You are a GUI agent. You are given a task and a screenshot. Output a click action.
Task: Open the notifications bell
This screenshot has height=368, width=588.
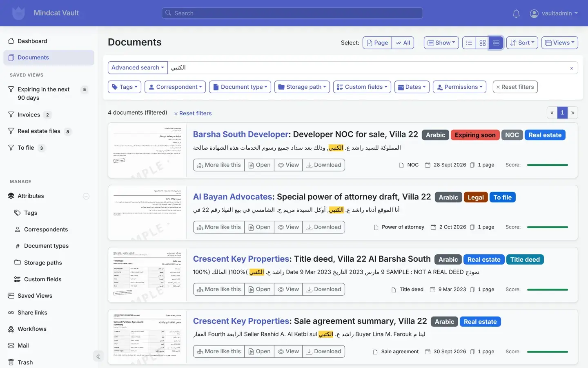[x=516, y=13]
